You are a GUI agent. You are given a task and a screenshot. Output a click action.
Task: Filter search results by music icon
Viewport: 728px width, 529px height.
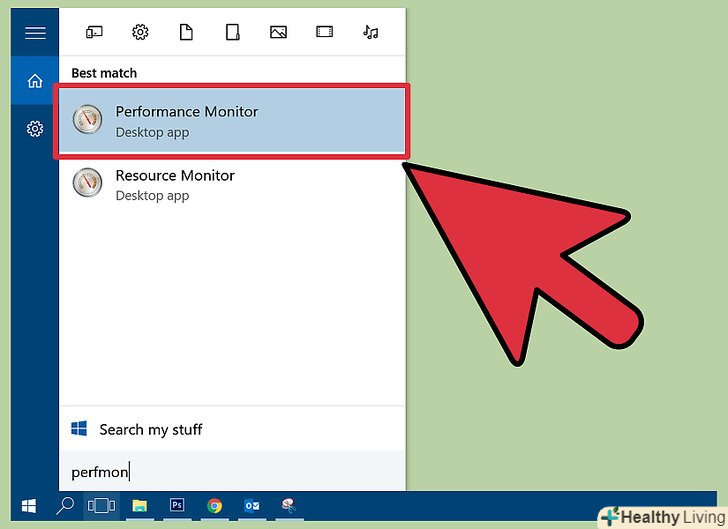pyautogui.click(x=370, y=32)
